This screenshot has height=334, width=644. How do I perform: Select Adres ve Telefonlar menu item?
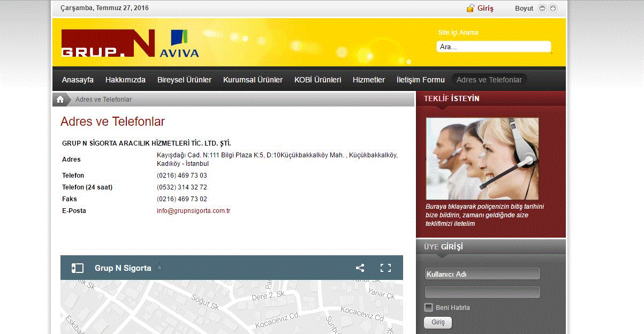489,80
